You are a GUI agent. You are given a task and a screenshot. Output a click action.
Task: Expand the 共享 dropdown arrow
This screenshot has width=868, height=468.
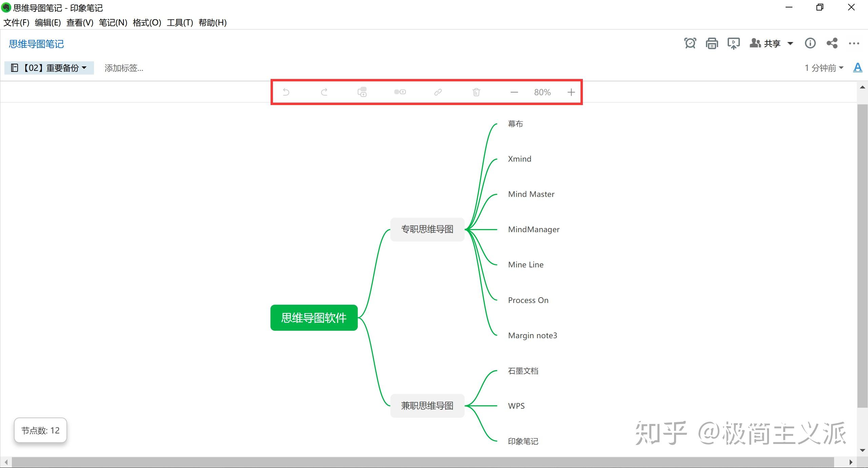790,43
